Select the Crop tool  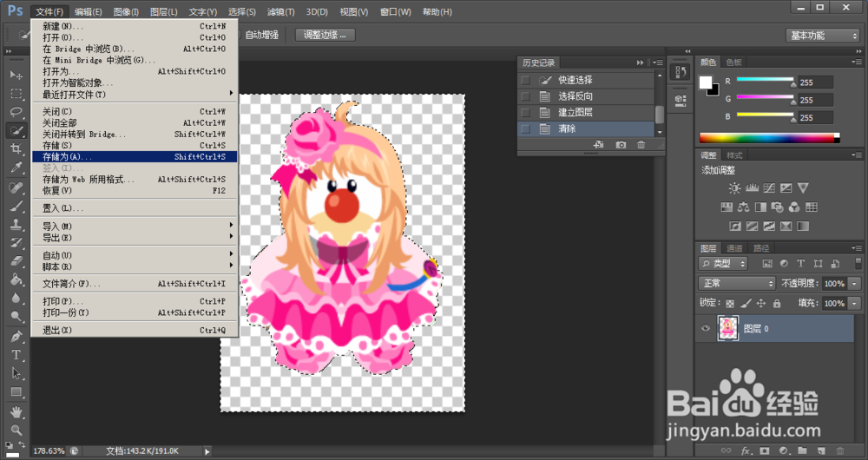(16, 149)
